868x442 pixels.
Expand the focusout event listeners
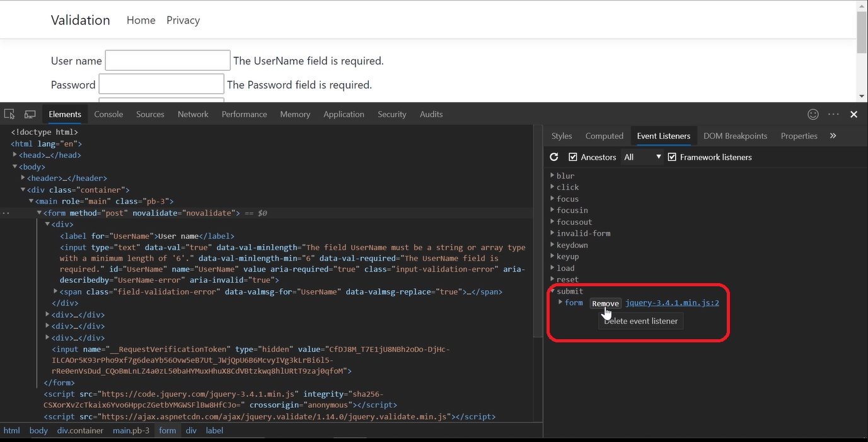553,221
